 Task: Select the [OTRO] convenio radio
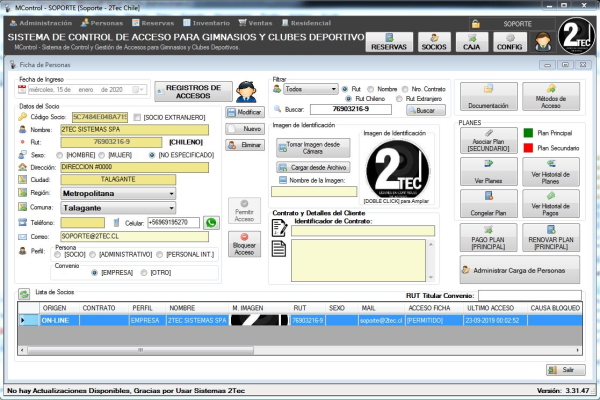pyautogui.click(x=144, y=273)
